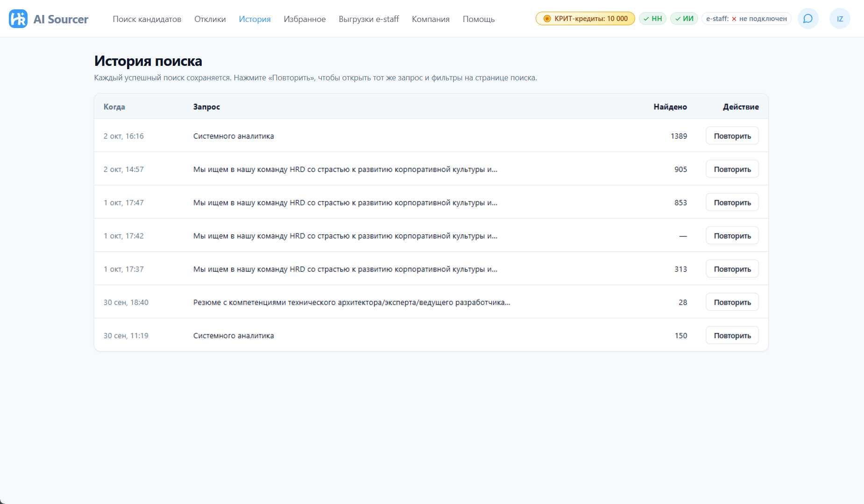Go to Отклики section

(210, 19)
